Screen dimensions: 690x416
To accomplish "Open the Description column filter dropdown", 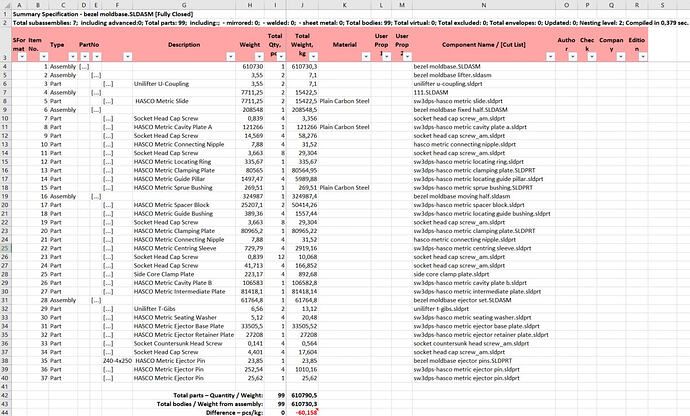I will point(231,57).
